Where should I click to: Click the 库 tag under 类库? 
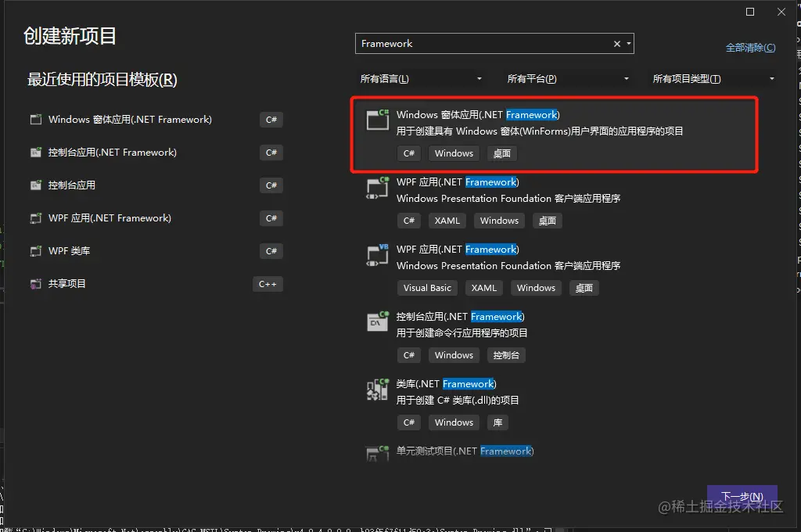tap(497, 422)
